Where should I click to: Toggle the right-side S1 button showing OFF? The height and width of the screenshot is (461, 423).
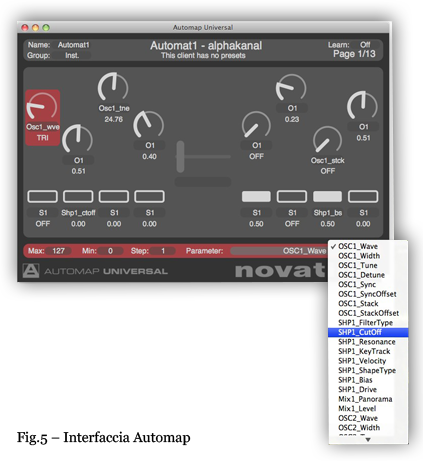click(x=292, y=197)
